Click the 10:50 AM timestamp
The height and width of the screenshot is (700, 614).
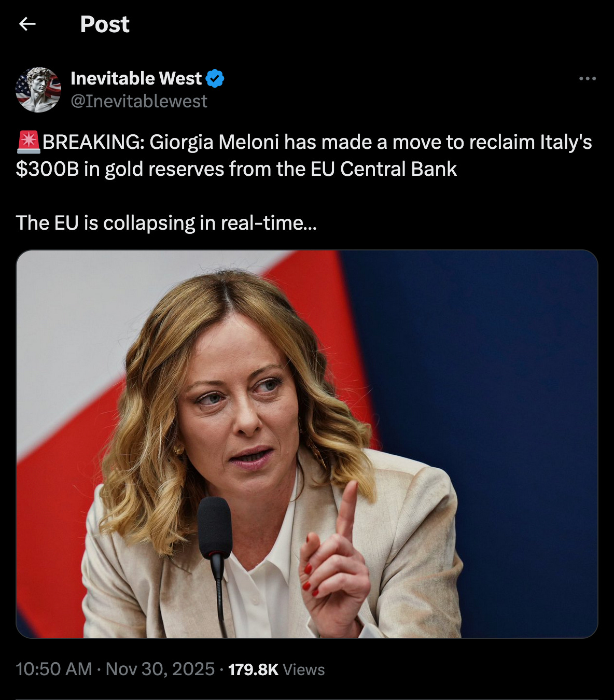click(54, 669)
